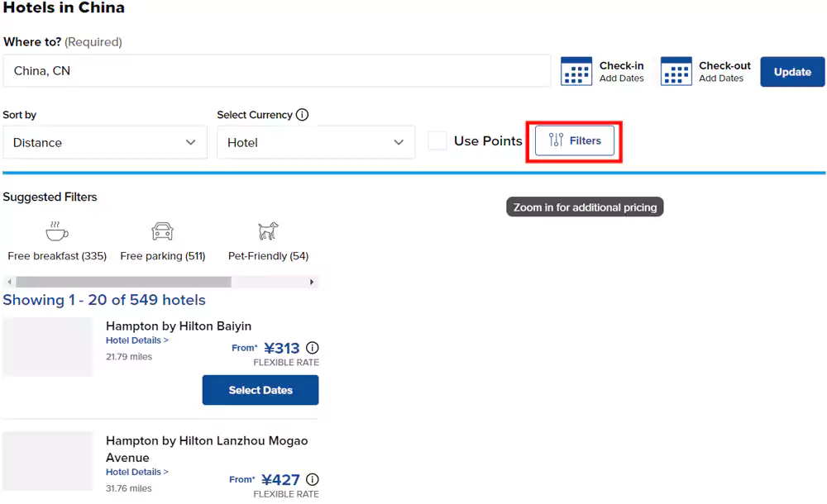The height and width of the screenshot is (504, 827).
Task: Open the Sort by Distance dropdown
Action: point(104,142)
